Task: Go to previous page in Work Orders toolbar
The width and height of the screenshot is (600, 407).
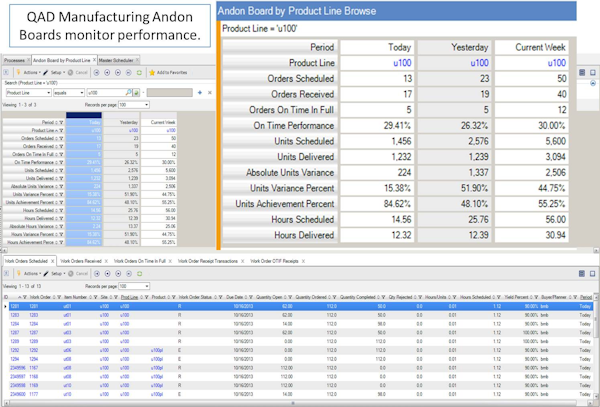Action: 108,274
